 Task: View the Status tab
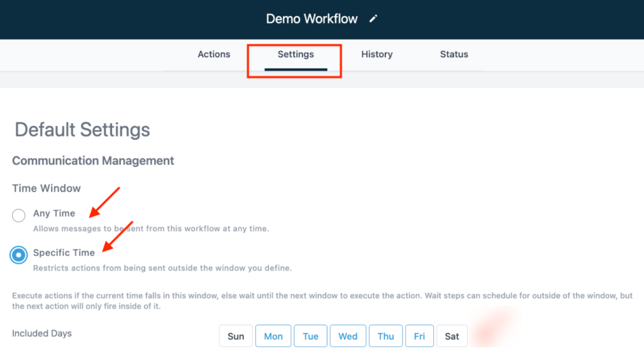pyautogui.click(x=454, y=55)
